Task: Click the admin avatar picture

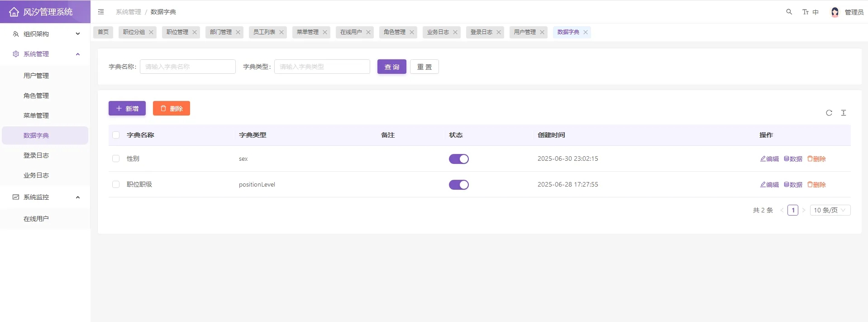Action: tap(835, 12)
